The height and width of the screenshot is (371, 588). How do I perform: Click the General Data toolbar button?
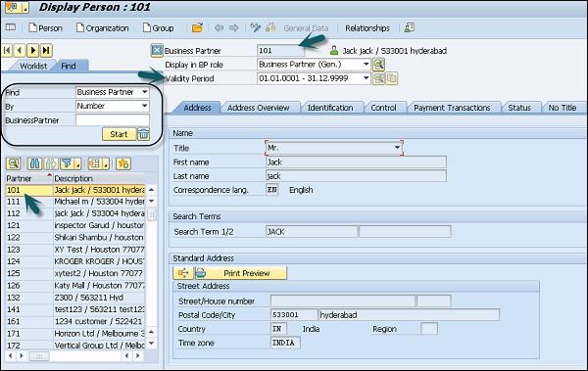tap(306, 28)
